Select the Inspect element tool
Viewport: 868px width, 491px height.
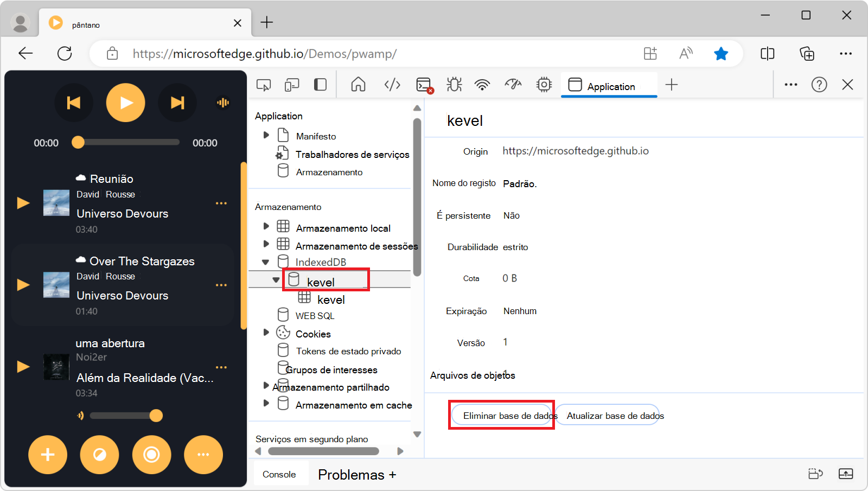[x=264, y=85]
